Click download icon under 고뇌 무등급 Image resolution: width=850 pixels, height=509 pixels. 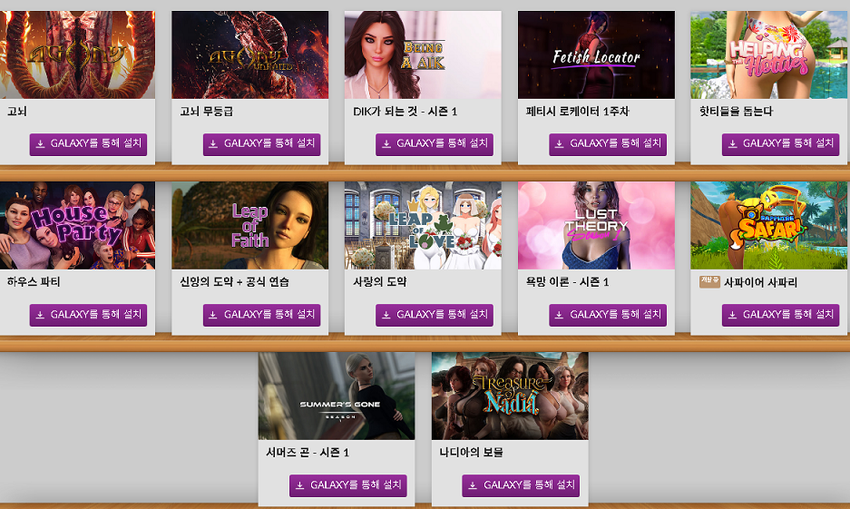click(213, 144)
